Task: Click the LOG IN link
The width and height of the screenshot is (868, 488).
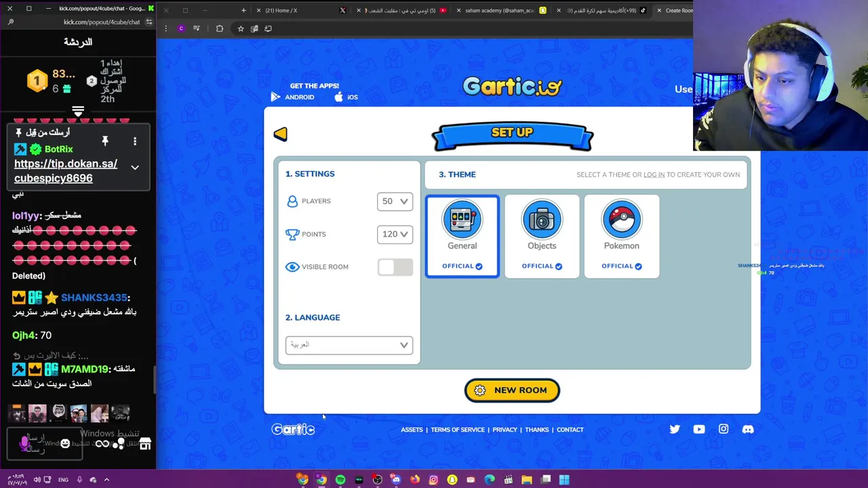Action: [654, 175]
